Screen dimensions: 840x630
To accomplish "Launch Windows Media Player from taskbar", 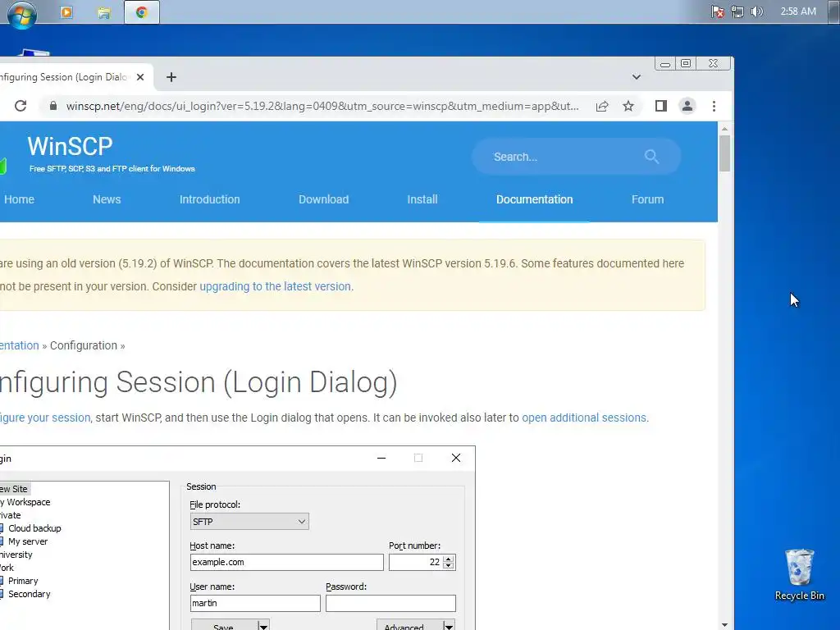I will pos(66,11).
